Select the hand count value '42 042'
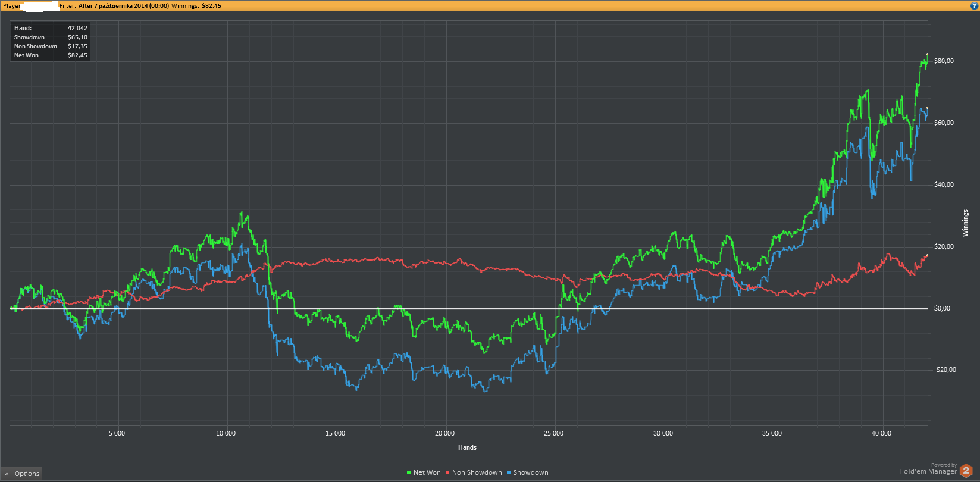Screen dimensions: 980x482 77,28
